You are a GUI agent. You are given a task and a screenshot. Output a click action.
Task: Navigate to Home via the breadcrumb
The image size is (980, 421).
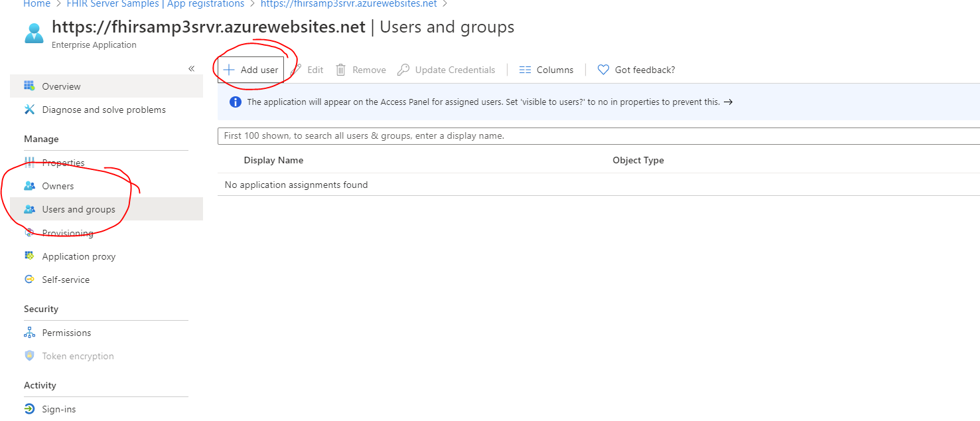(36, 4)
